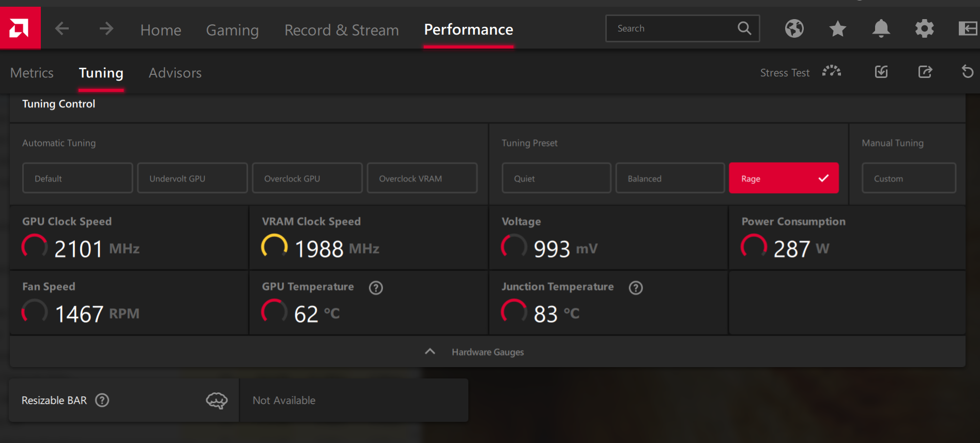980x443 pixels.
Task: Open the Performance tab
Action: click(469, 29)
